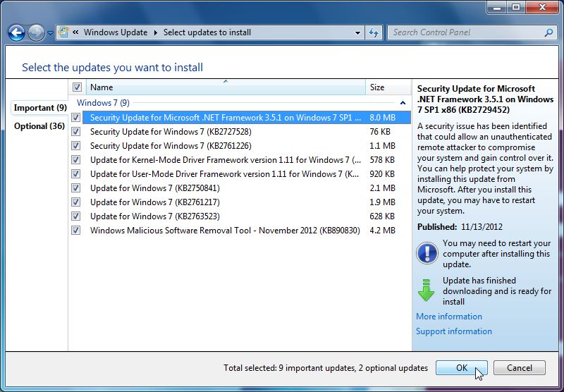Uncheck User-Mode Driver Framework update
Viewport: 564px width, 392px height.
[76, 173]
